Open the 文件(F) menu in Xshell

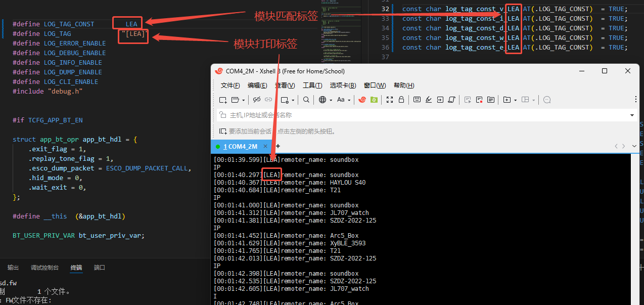pyautogui.click(x=231, y=85)
